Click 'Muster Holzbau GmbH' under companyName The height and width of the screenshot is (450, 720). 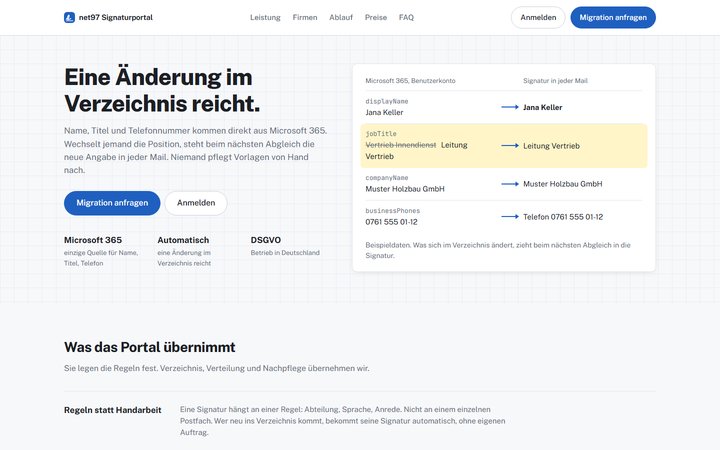[x=405, y=189]
